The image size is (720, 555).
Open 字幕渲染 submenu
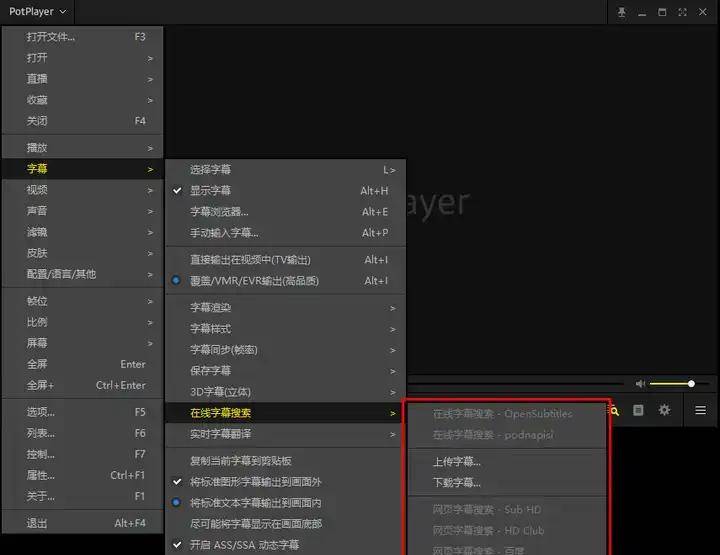point(285,308)
